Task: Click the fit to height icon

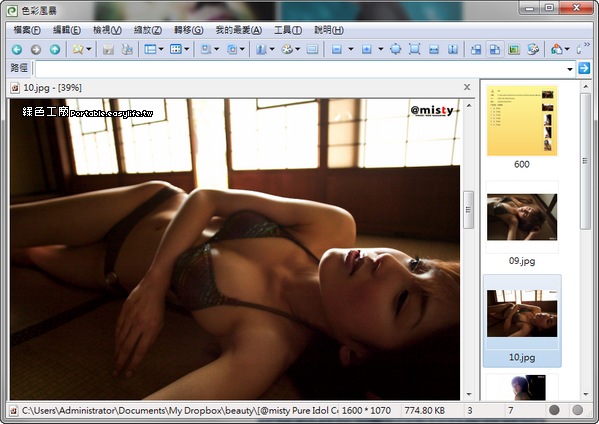Action: click(x=453, y=49)
